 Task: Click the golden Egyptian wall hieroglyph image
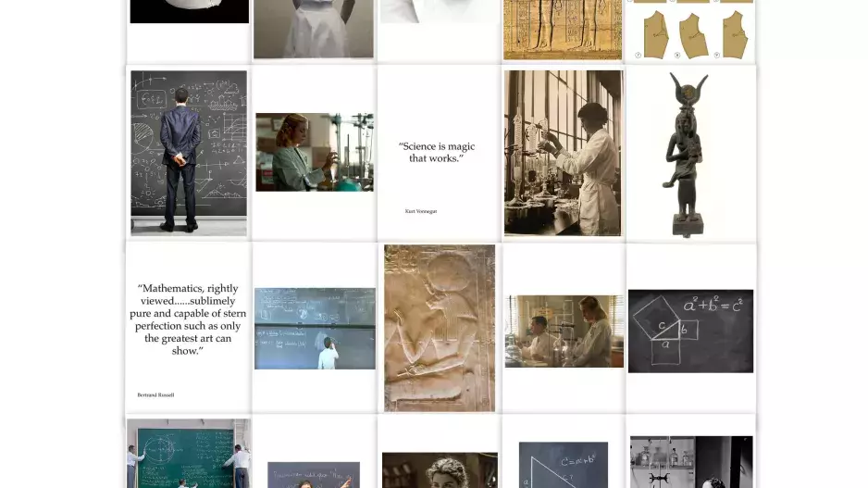pos(563,30)
